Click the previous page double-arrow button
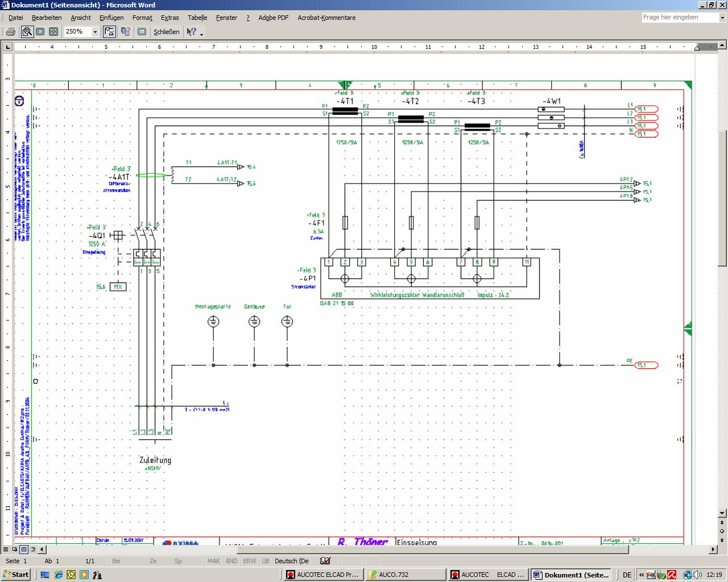Screen dimensions: 728x582 [x=723, y=522]
